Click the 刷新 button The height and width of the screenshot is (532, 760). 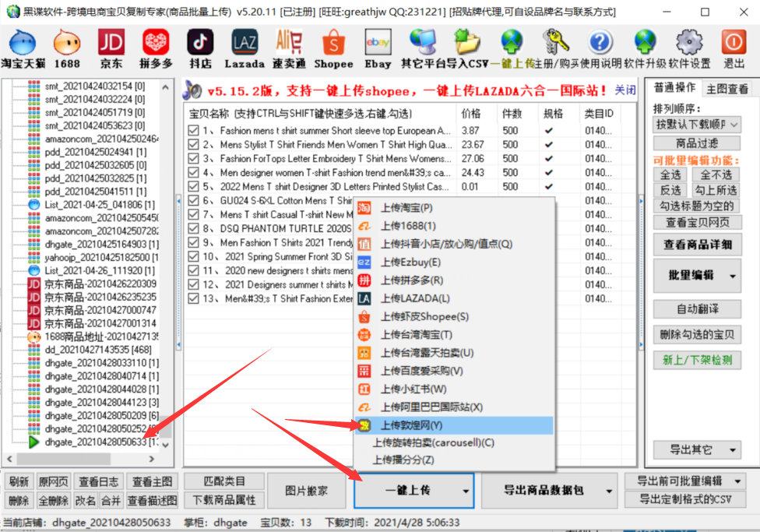[x=19, y=481]
